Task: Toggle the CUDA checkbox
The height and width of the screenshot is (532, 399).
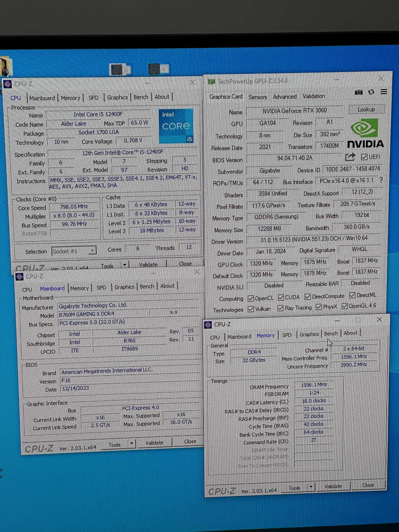Action: pyautogui.click(x=281, y=298)
